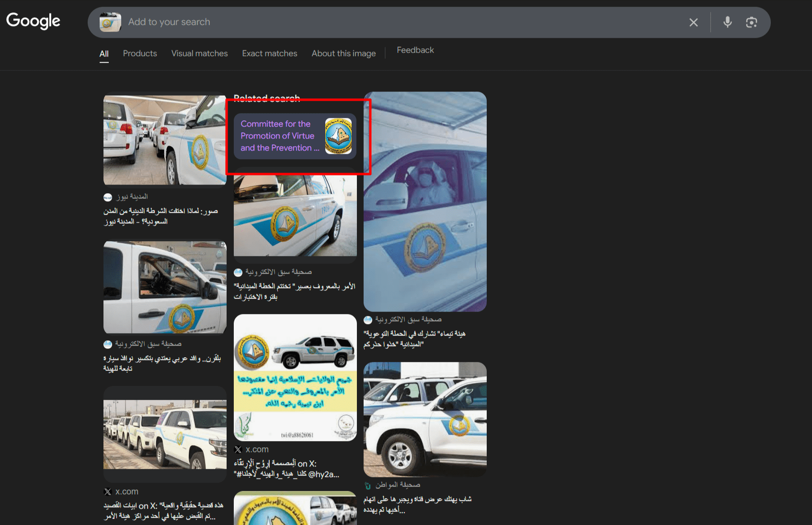Click the uploaded image thumbnail in search bar

[x=110, y=23]
